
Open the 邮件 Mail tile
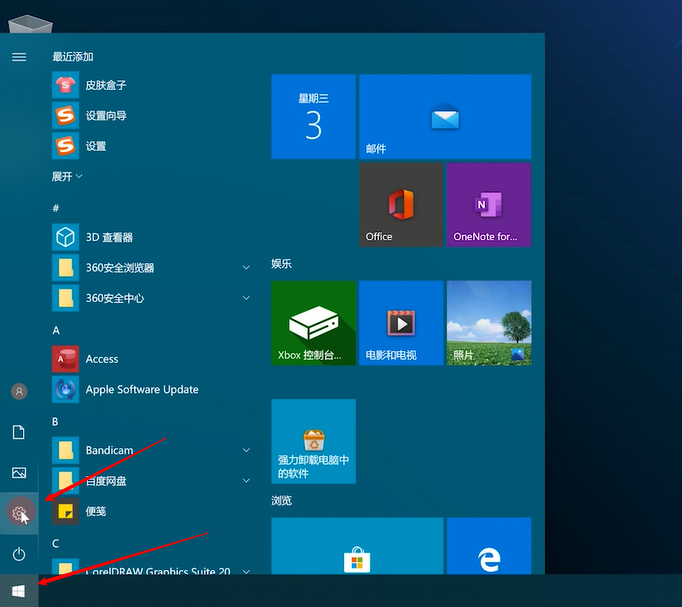[445, 117]
